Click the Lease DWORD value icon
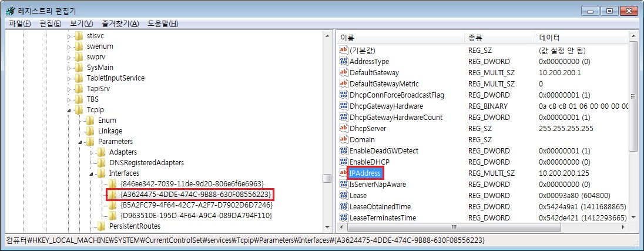This screenshot has width=644, height=251. [x=343, y=195]
